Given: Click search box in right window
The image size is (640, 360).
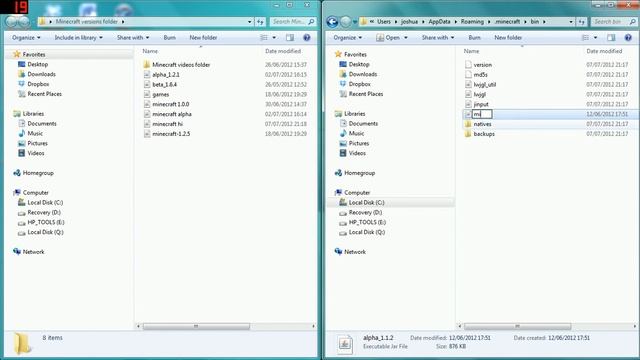Looking at the screenshot, I should tap(614, 22).
